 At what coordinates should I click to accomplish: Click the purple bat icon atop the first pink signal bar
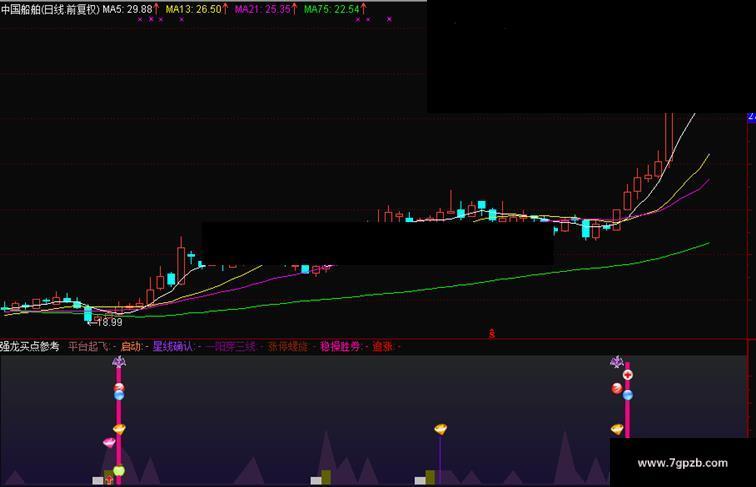click(119, 362)
